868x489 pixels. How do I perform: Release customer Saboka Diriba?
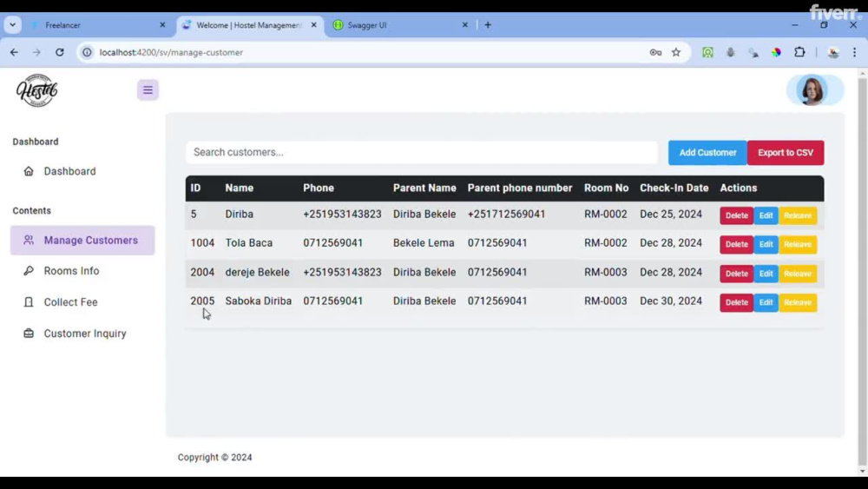[798, 302]
